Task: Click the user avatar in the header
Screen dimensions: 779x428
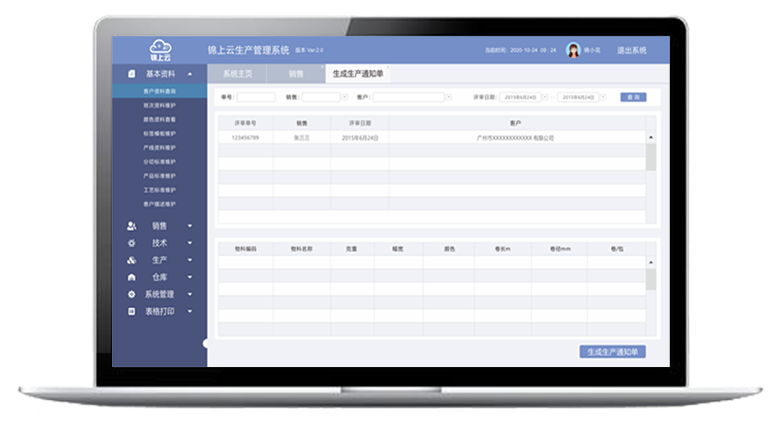Action: pyautogui.click(x=573, y=50)
